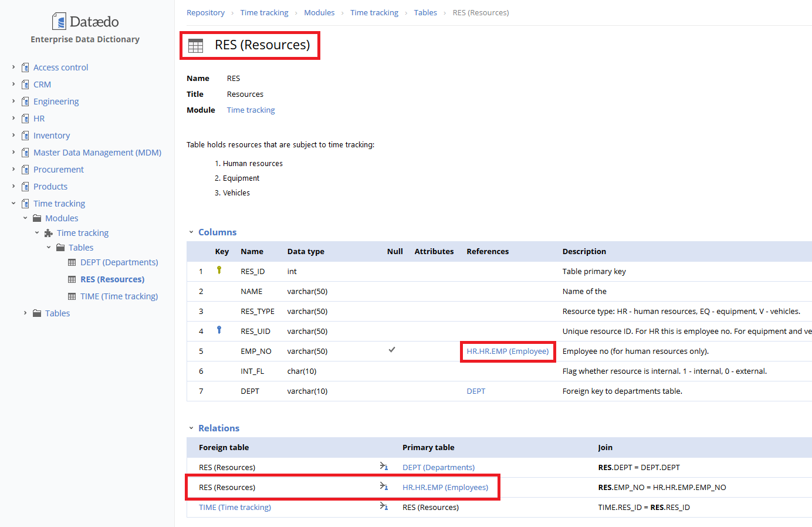Click the Null checkmark in EMP_NO row

click(392, 350)
